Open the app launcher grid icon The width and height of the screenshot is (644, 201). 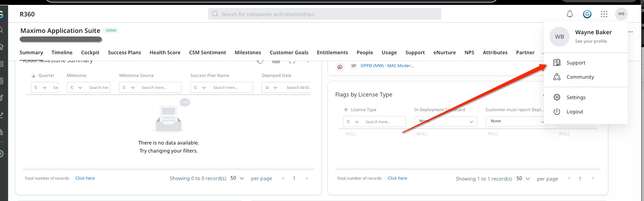(x=604, y=14)
